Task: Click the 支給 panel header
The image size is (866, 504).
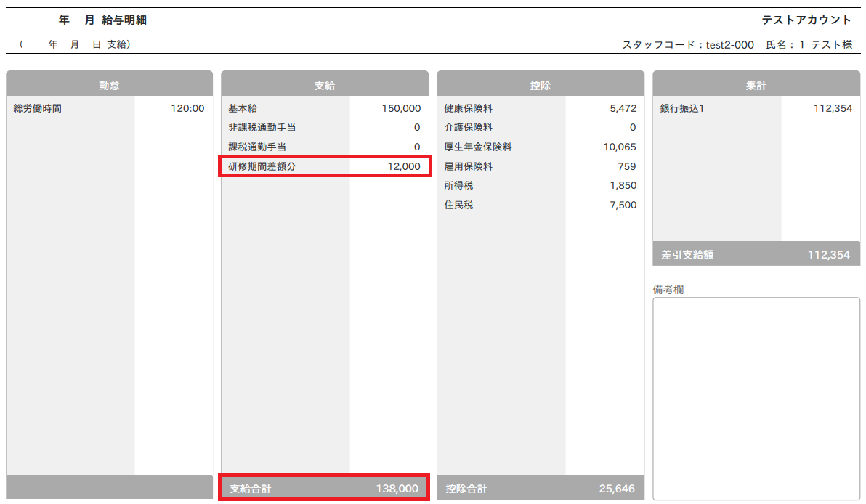Action: tap(324, 85)
